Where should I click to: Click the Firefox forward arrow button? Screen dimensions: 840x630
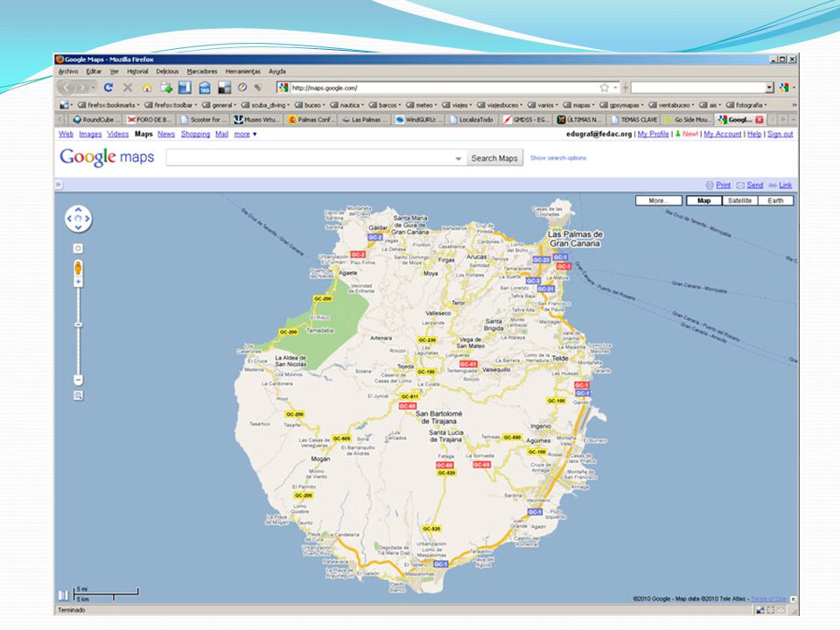coord(82,87)
